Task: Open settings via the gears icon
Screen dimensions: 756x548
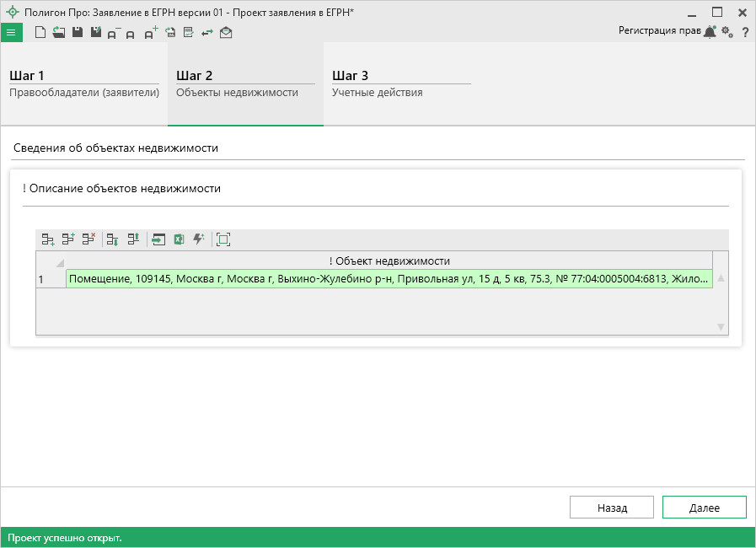Action: pyautogui.click(x=727, y=32)
